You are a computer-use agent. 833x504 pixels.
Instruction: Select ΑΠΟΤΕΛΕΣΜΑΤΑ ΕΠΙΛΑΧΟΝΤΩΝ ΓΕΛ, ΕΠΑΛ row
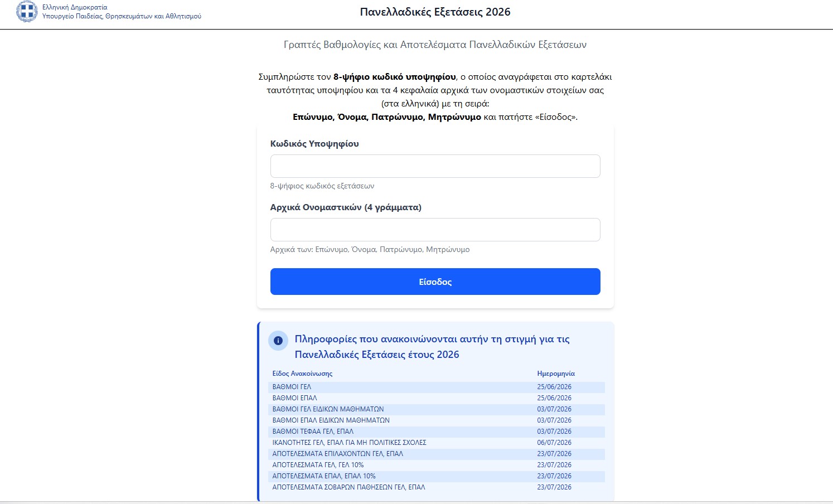point(437,454)
